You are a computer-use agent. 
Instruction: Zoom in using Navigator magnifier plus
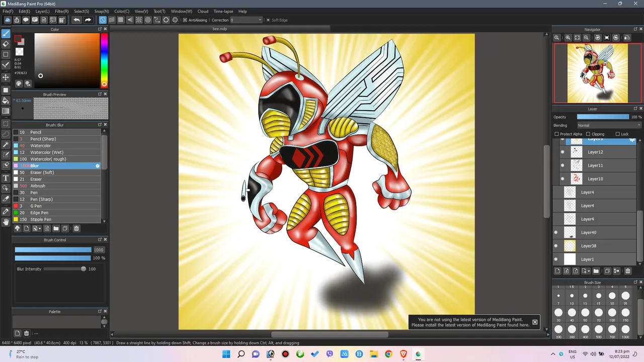(x=568, y=38)
